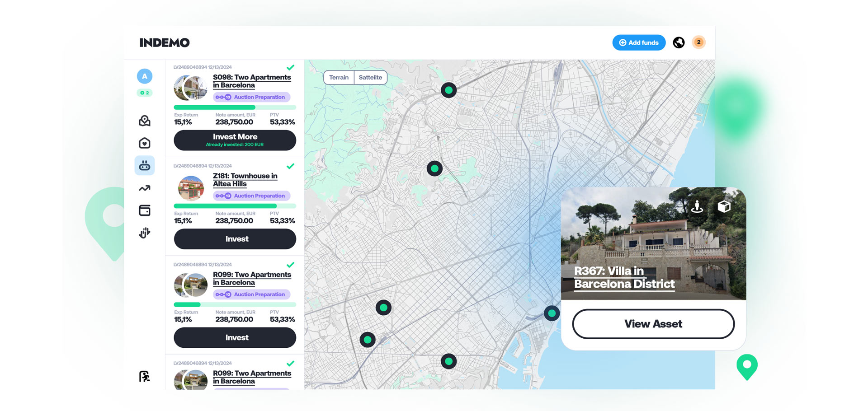Open street view icon on villa card
This screenshot has height=411, width=868.
(697, 206)
